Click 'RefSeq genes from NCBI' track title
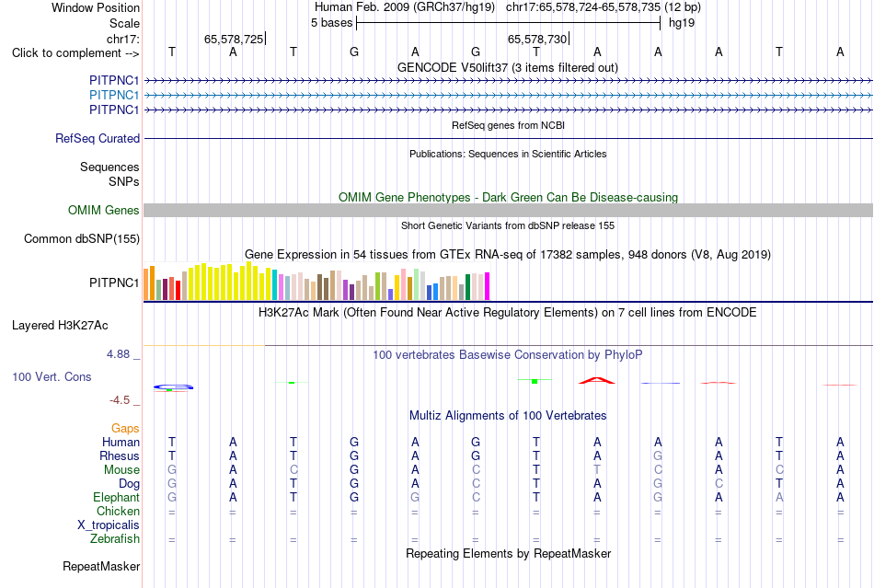 pos(508,125)
